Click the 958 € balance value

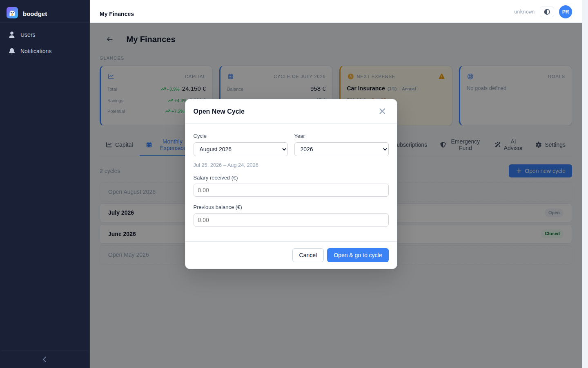coord(318,89)
